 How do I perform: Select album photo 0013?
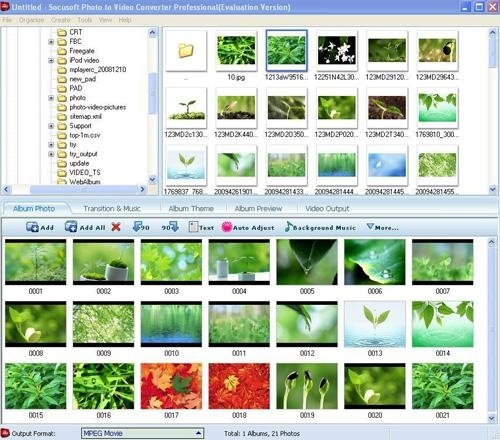pyautogui.click(x=375, y=324)
